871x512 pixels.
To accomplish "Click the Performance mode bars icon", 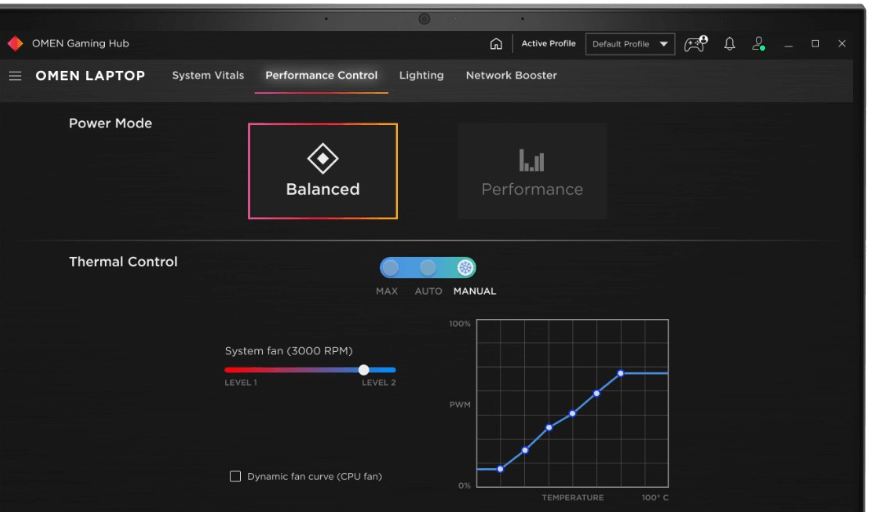I will (532, 160).
